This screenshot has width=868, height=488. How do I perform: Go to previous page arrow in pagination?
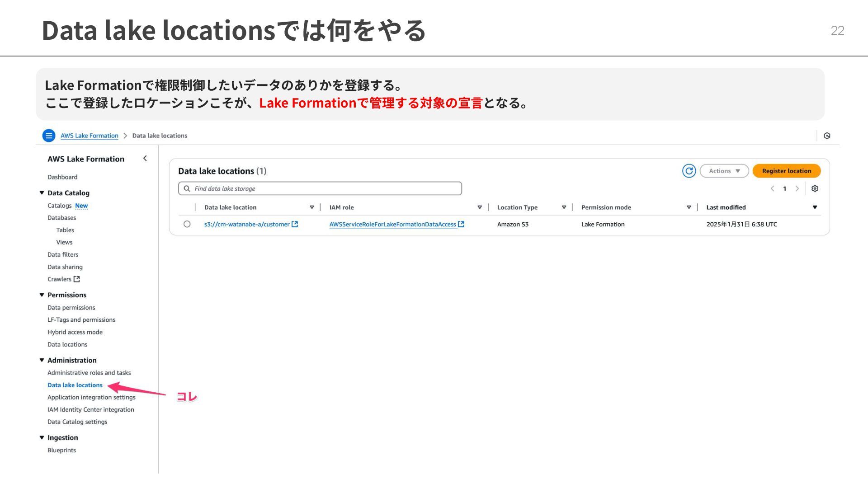(x=772, y=188)
